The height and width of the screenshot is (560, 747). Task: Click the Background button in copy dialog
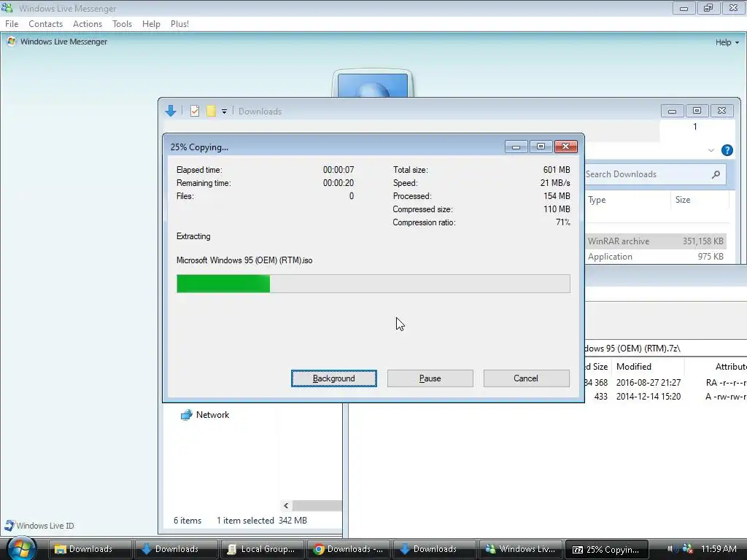click(333, 378)
